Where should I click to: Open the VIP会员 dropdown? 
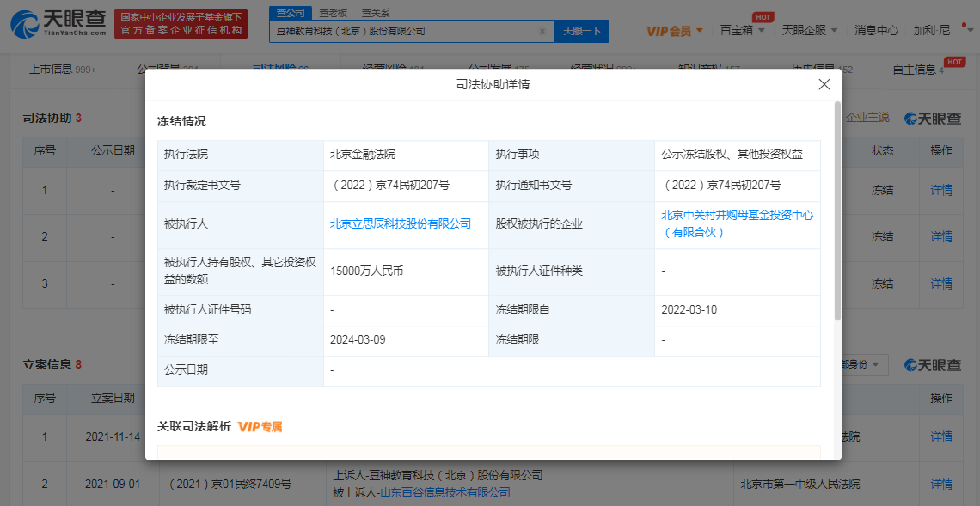674,31
